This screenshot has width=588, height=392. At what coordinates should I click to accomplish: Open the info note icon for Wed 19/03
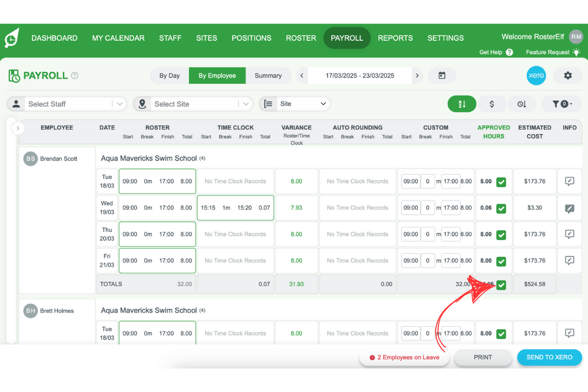[x=569, y=208]
